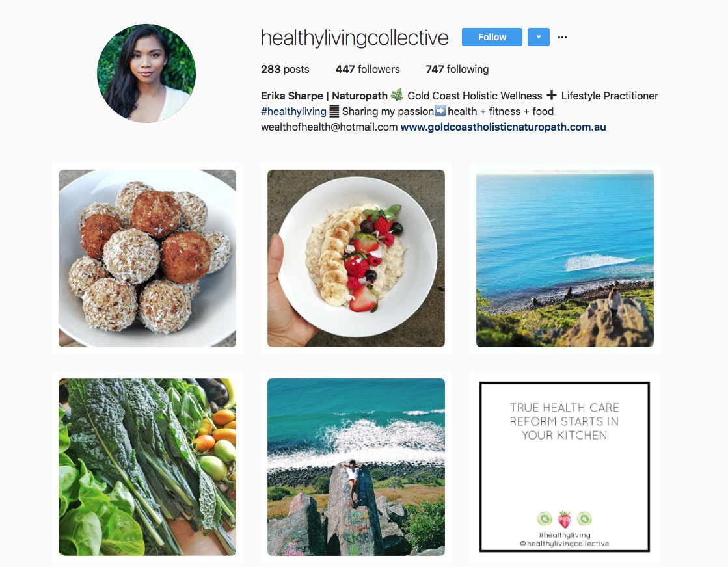Open the blue ocean cliff photo
The image size is (728, 567).
tap(565, 258)
